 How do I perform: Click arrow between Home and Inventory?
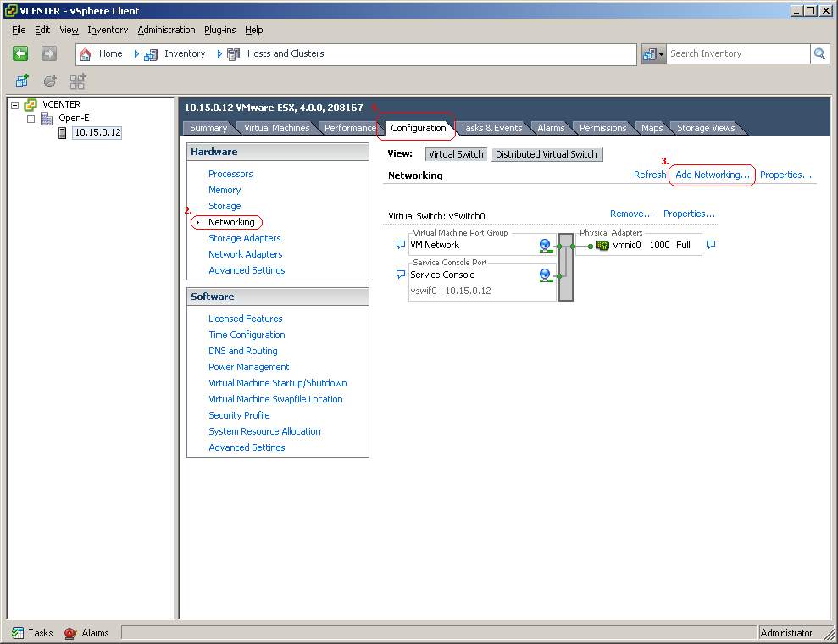pyautogui.click(x=136, y=54)
